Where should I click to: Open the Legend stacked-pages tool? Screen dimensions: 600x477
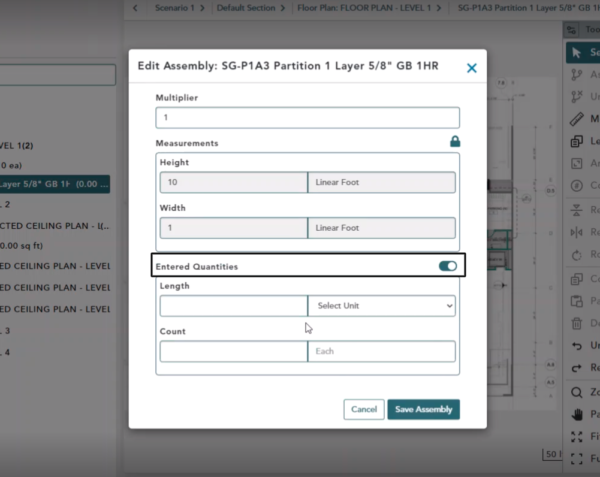576,141
